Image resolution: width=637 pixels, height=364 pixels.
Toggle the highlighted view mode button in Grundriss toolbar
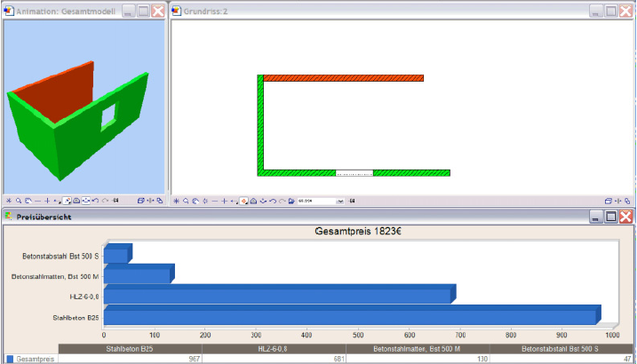[243, 202]
